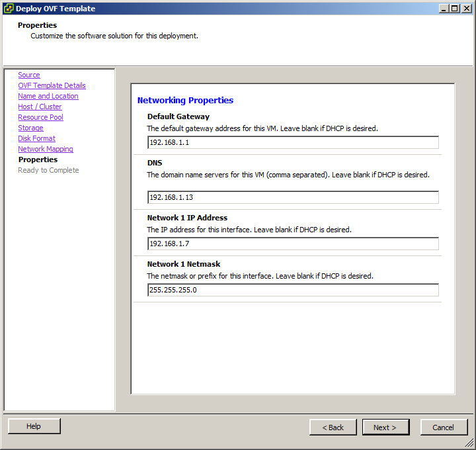The height and width of the screenshot is (450, 476).
Task: Click the Network 1 IP Address field
Action: [293, 244]
